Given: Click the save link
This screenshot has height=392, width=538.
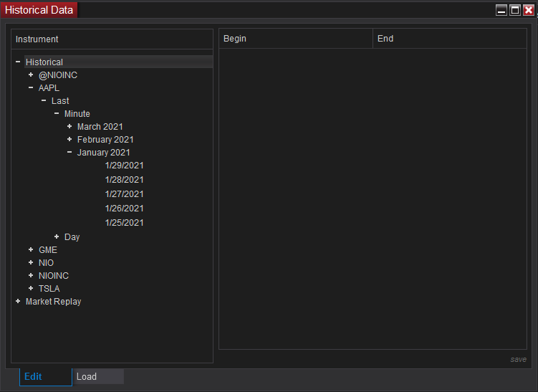Looking at the screenshot, I should pos(518,359).
